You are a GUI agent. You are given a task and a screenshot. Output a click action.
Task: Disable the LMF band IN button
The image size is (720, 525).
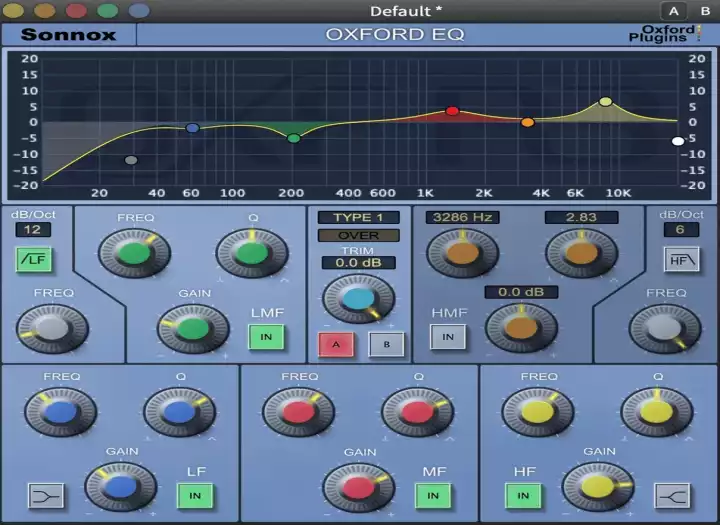pyautogui.click(x=266, y=337)
